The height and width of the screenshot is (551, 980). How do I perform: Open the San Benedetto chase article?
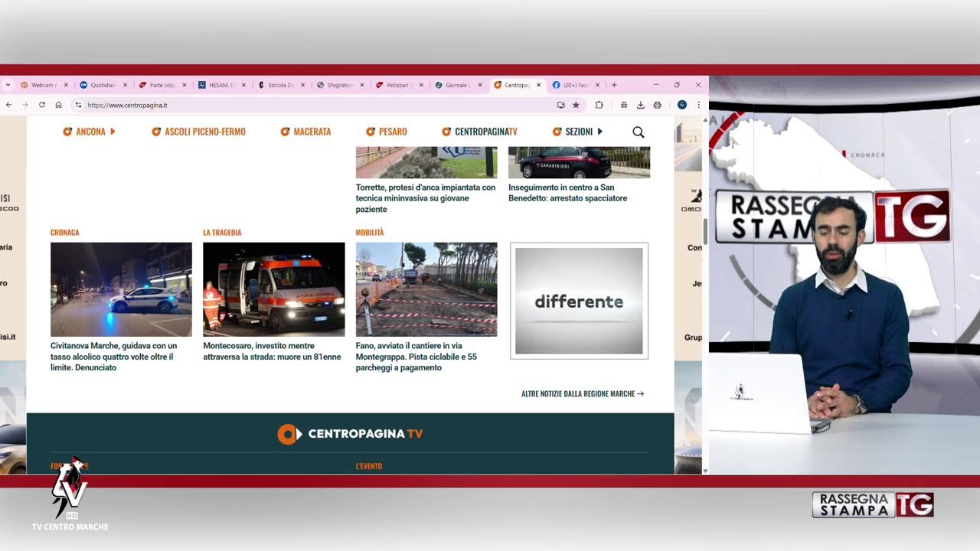[567, 193]
